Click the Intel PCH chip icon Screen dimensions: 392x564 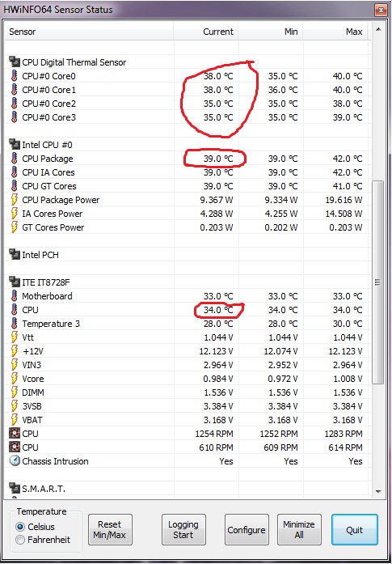click(15, 255)
